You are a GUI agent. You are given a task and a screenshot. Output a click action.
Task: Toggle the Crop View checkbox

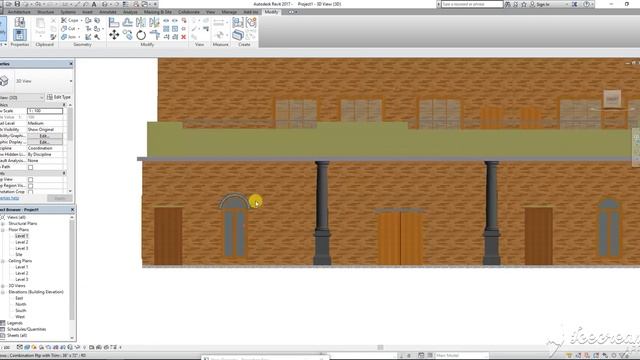30,180
